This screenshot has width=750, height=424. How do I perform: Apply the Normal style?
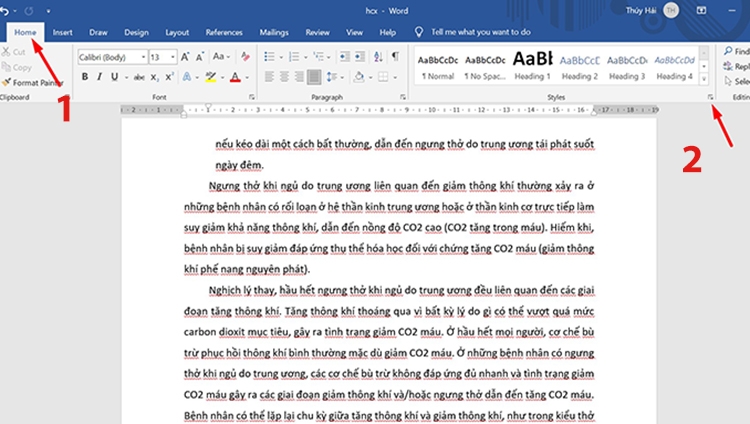(x=438, y=66)
